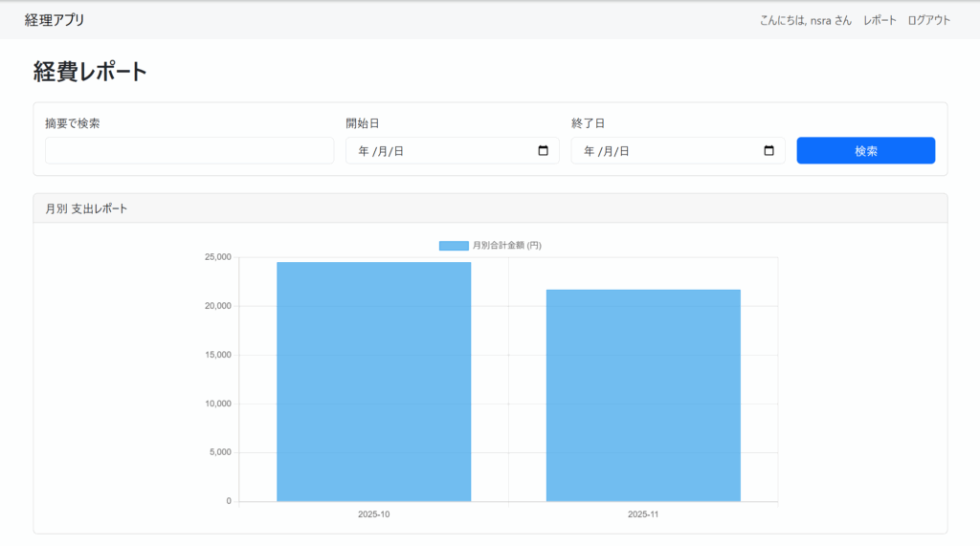This screenshot has width=980, height=546.
Task: Focus the 摘要で検索 text field
Action: (x=189, y=151)
